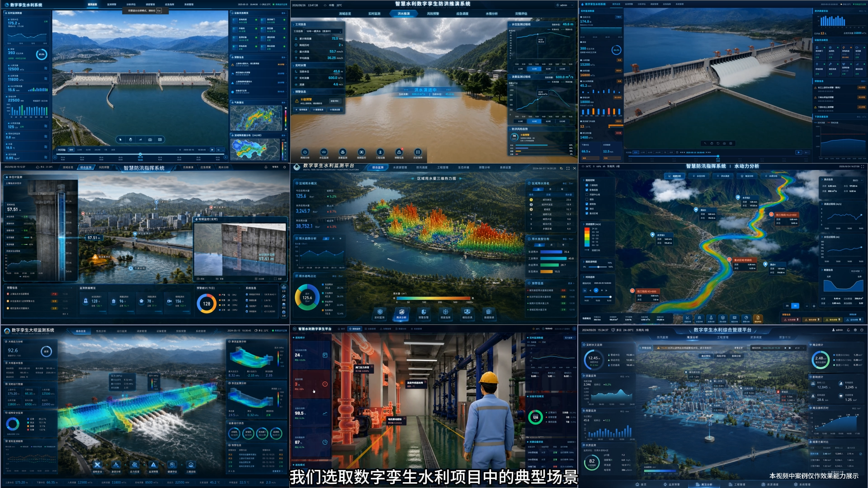Switch map to 2D view toggle
Image resolution: width=868 pixels, height=488 pixels.
(787, 306)
